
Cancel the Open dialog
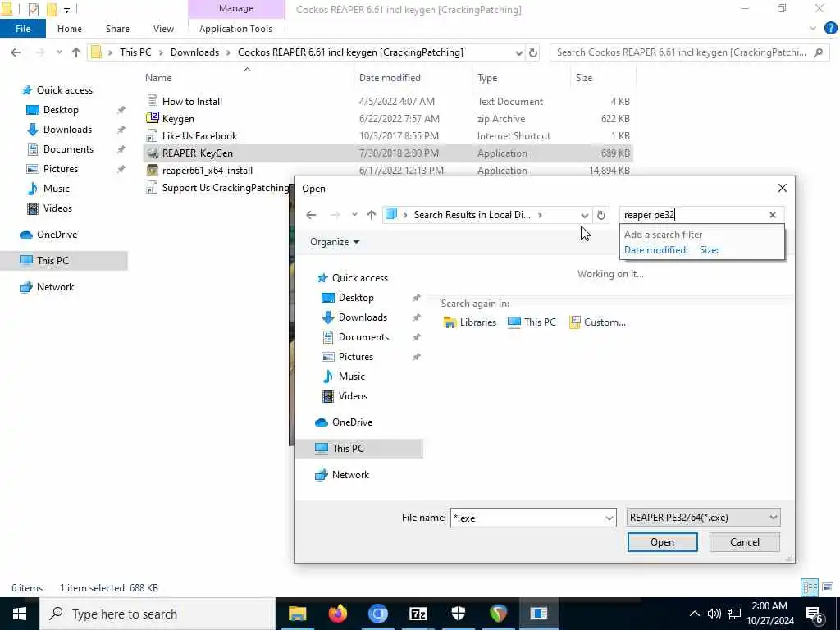744,542
